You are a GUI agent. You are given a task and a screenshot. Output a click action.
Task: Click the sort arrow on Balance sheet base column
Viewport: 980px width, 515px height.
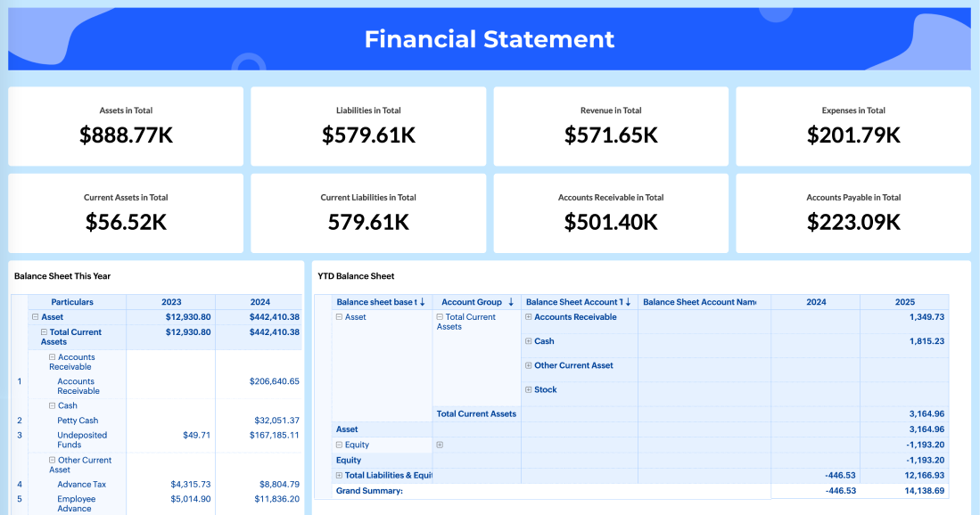point(422,302)
